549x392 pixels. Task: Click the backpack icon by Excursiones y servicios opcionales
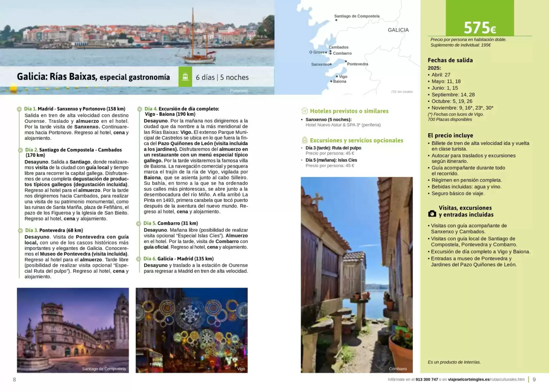tap(304, 140)
